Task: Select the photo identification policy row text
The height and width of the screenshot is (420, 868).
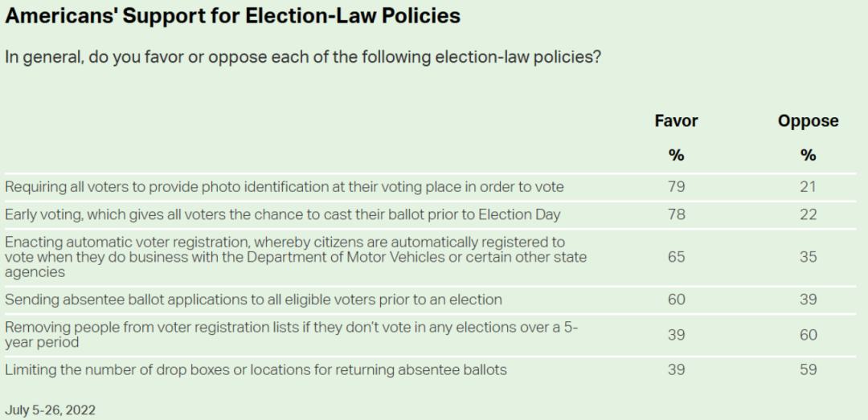Action: point(285,186)
